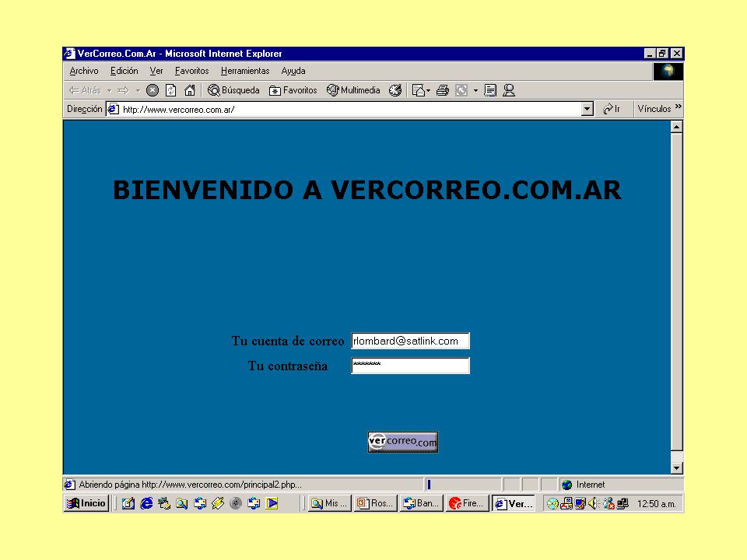Click the Atrás back button
The height and width of the screenshot is (560, 747).
point(86,90)
